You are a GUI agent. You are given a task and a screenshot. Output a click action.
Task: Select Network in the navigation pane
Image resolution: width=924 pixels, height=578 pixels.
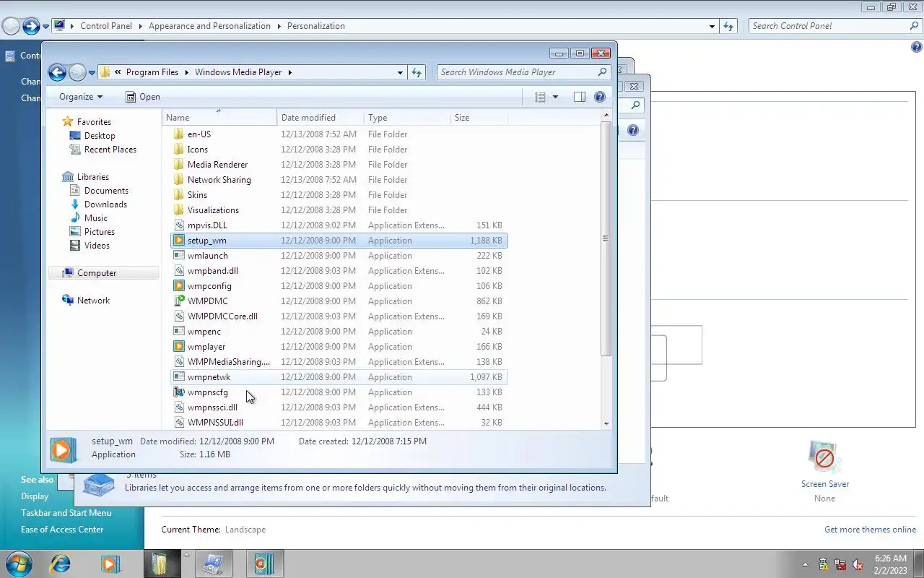(93, 301)
